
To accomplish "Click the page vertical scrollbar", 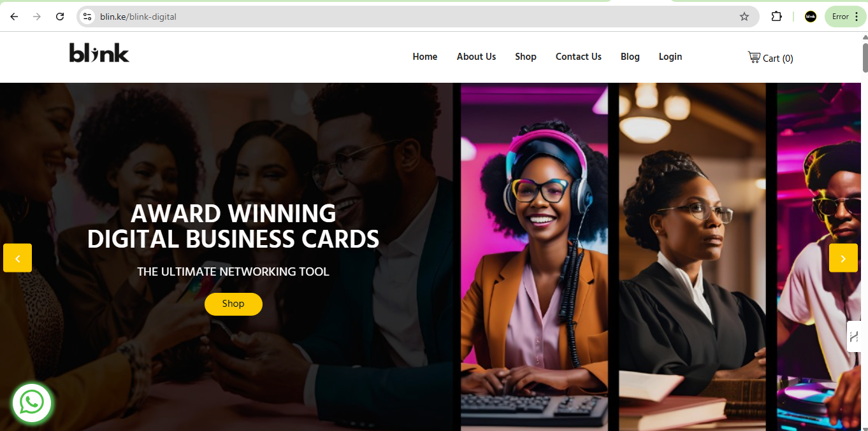I will pyautogui.click(x=864, y=231).
